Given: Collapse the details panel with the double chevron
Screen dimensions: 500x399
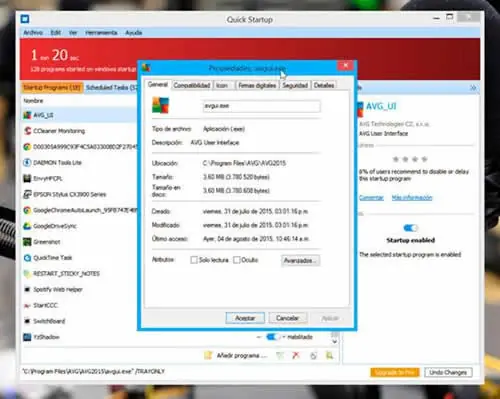Looking at the screenshot, I should [x=473, y=88].
